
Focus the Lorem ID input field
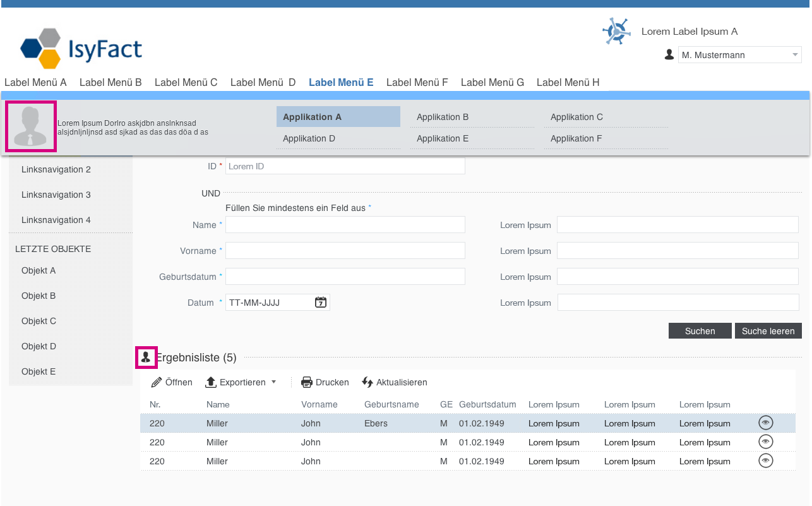coord(345,166)
